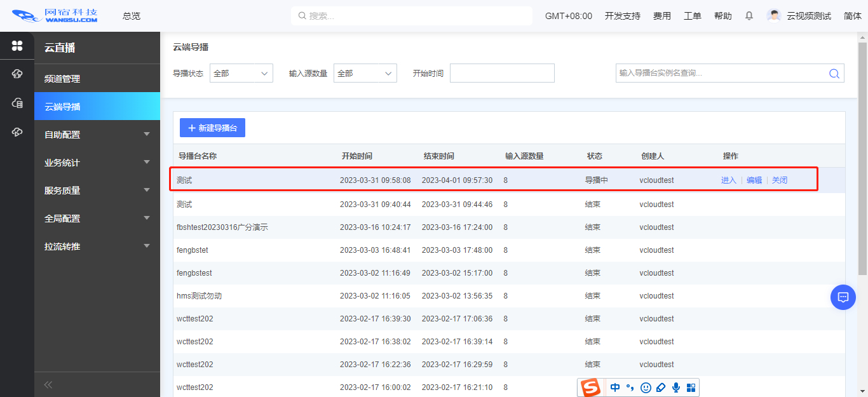
Task: Toggle Chinese mode on IME toolbar
Action: (615, 387)
